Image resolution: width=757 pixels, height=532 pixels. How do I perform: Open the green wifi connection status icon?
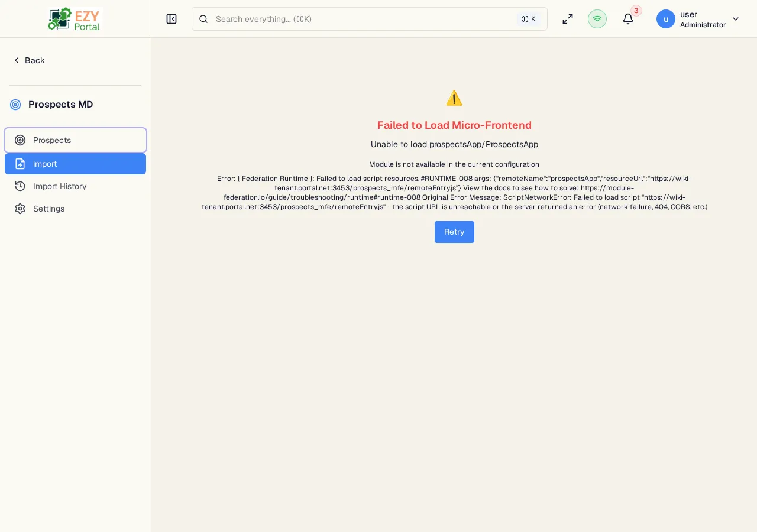point(597,19)
